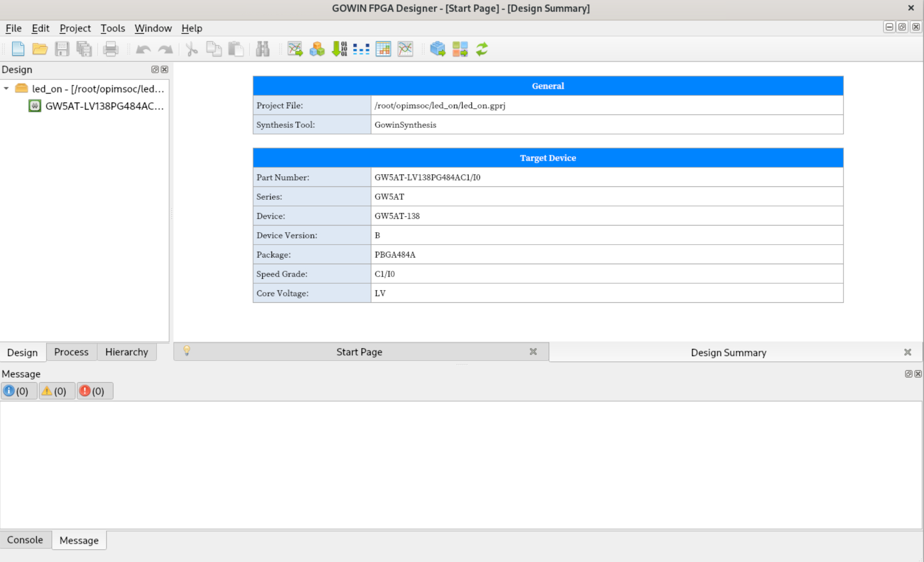Open the FloorPlanner grid icon
The height and width of the screenshot is (562, 924).
[x=383, y=49]
